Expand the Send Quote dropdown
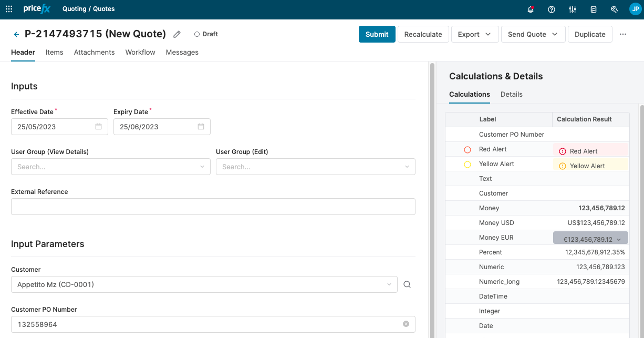This screenshot has width=644, height=338. click(556, 34)
